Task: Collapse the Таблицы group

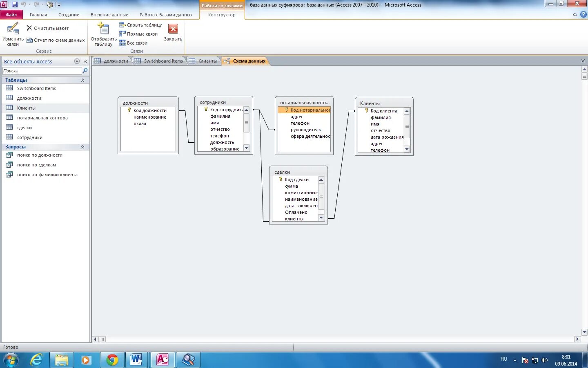Action: [82, 80]
